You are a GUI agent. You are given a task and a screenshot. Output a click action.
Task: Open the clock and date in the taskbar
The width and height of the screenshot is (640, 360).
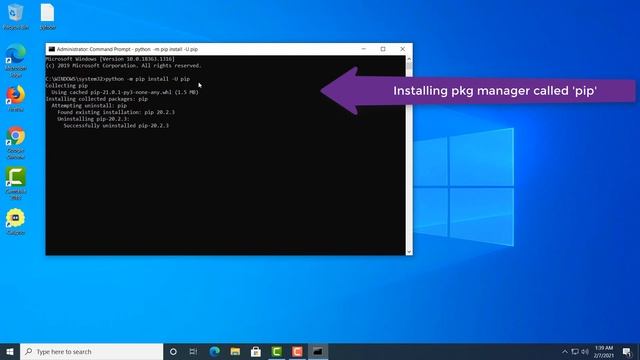[x=604, y=351]
